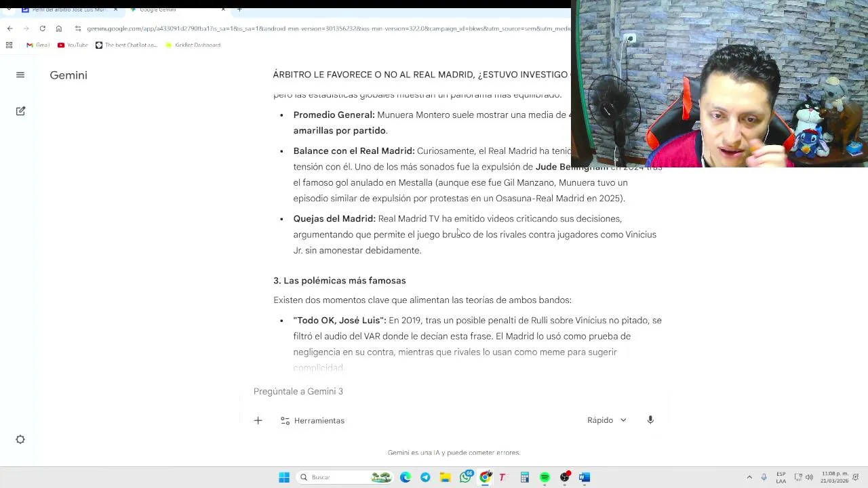868x488 pixels.
Task: Open Microsoft Word from the taskbar
Action: (x=585, y=477)
